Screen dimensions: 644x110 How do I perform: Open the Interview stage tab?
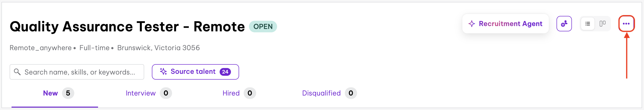(141, 93)
